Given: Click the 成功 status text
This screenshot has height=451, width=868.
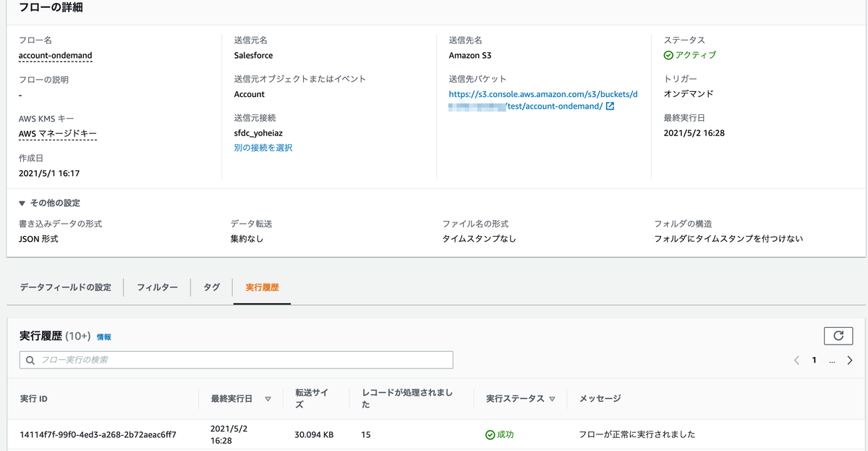Looking at the screenshot, I should click(x=505, y=435).
